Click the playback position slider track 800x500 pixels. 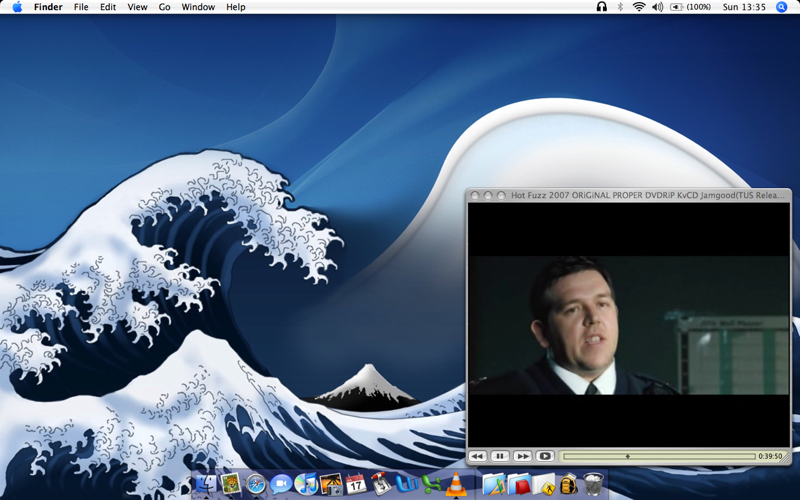coord(659,457)
